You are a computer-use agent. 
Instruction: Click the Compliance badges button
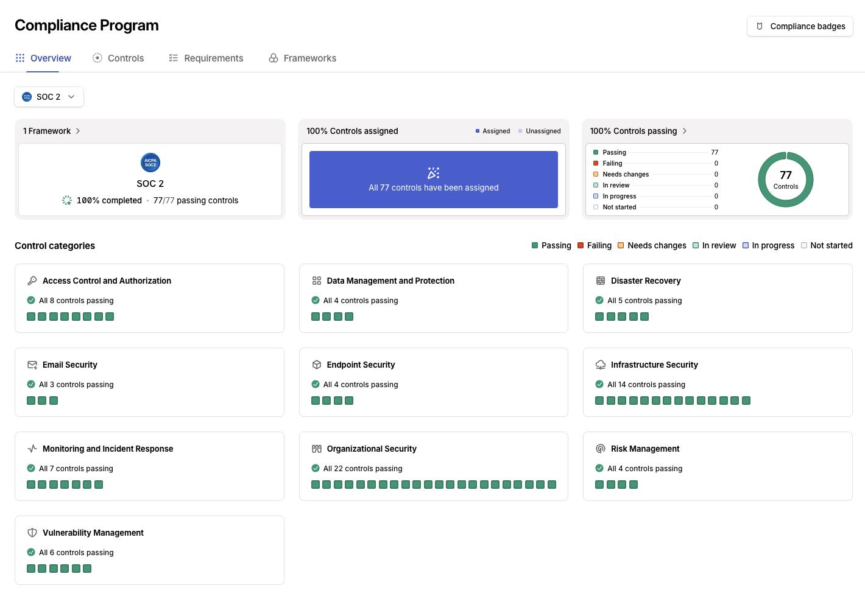pyautogui.click(x=800, y=26)
